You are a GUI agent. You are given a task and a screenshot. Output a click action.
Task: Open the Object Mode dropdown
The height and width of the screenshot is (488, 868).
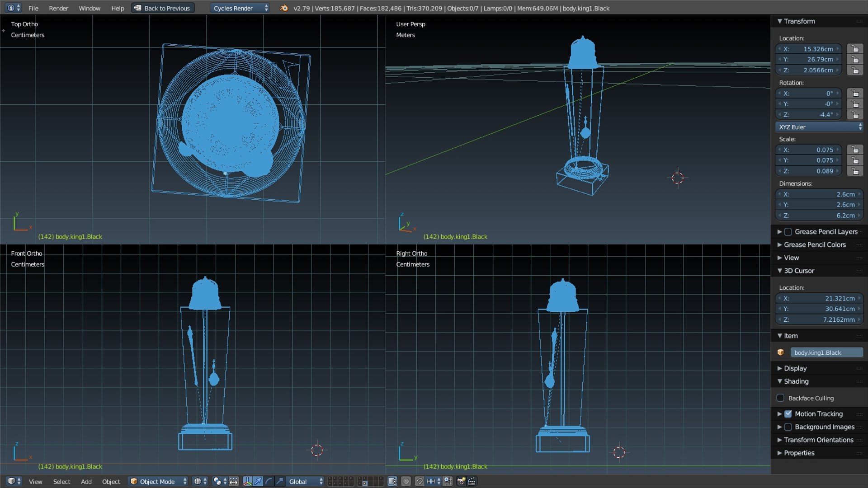coord(158,481)
